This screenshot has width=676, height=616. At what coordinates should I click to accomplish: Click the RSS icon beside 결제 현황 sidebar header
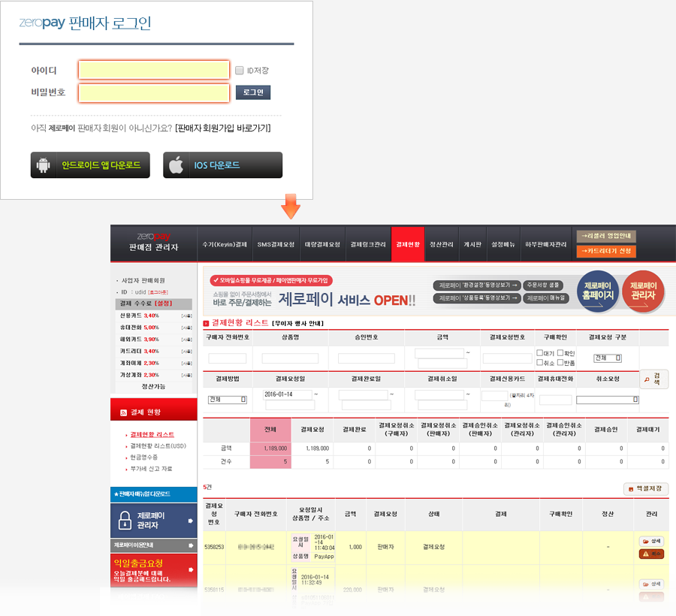pyautogui.click(x=123, y=412)
